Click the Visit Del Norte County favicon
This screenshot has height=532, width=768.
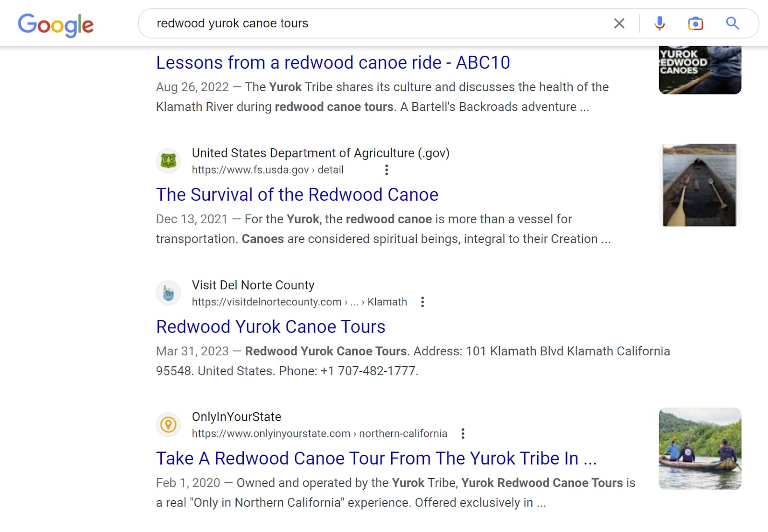click(x=168, y=293)
